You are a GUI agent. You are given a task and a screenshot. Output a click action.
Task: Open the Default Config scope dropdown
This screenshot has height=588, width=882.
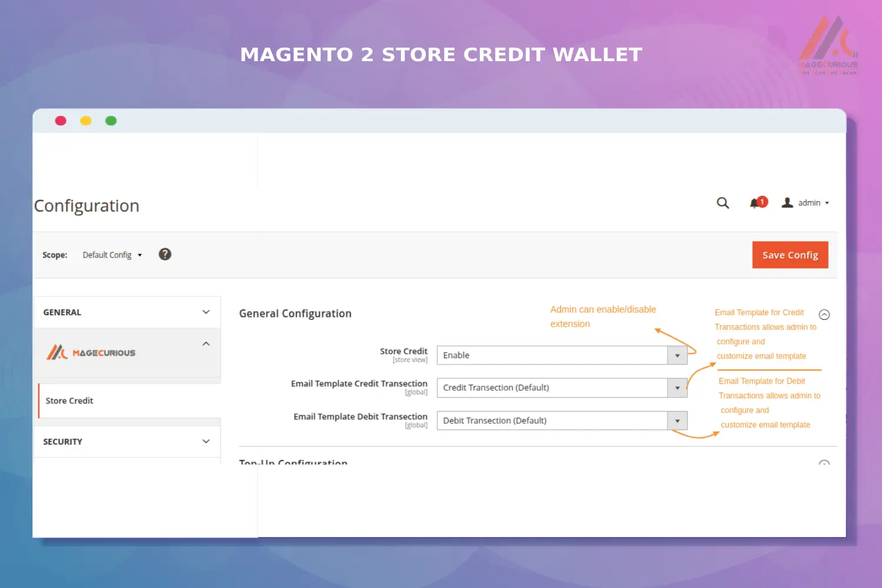[112, 254]
